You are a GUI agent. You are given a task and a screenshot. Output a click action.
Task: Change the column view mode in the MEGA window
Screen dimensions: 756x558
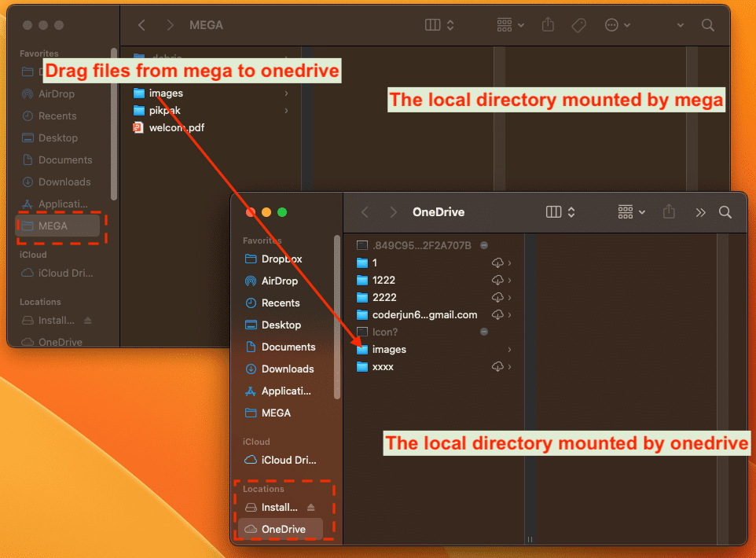point(439,25)
